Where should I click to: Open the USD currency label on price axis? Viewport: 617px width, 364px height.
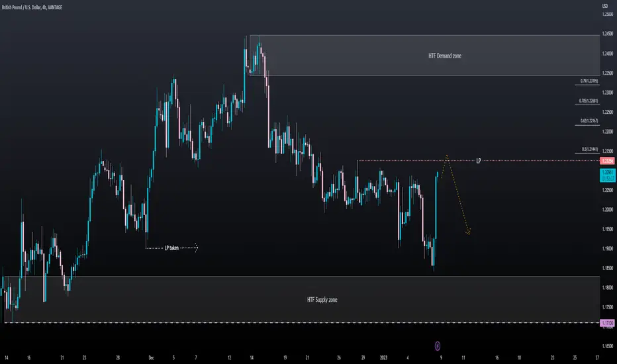pyautogui.click(x=605, y=6)
